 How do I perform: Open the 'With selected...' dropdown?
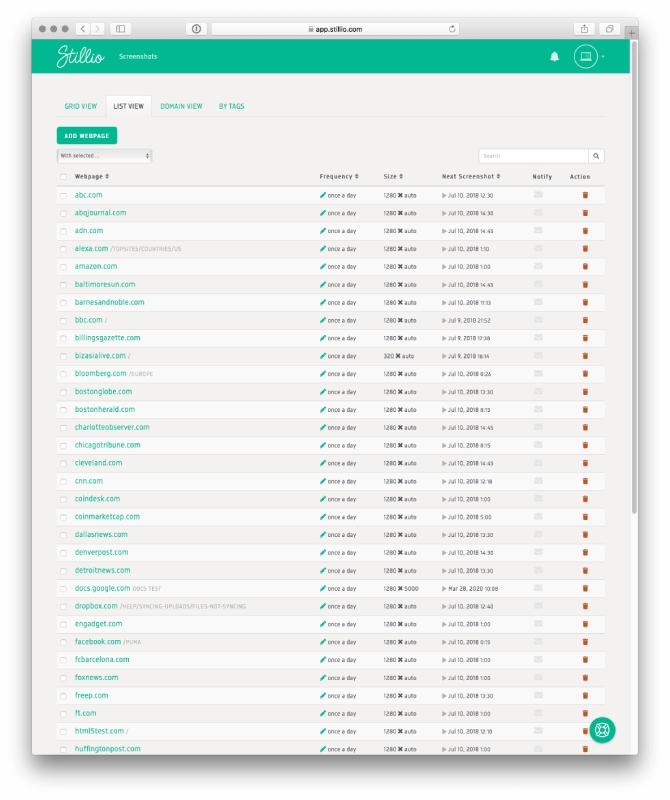click(x=105, y=156)
